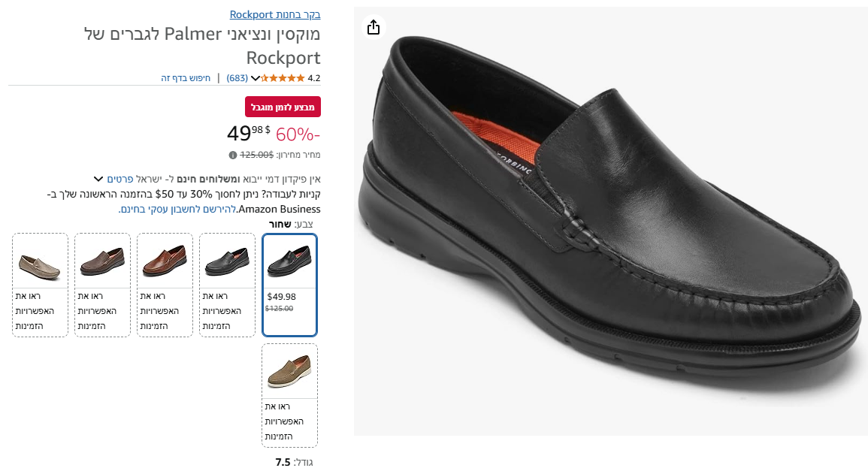
Task: Click the crossed-out 125.00$ list price
Action: point(257,155)
